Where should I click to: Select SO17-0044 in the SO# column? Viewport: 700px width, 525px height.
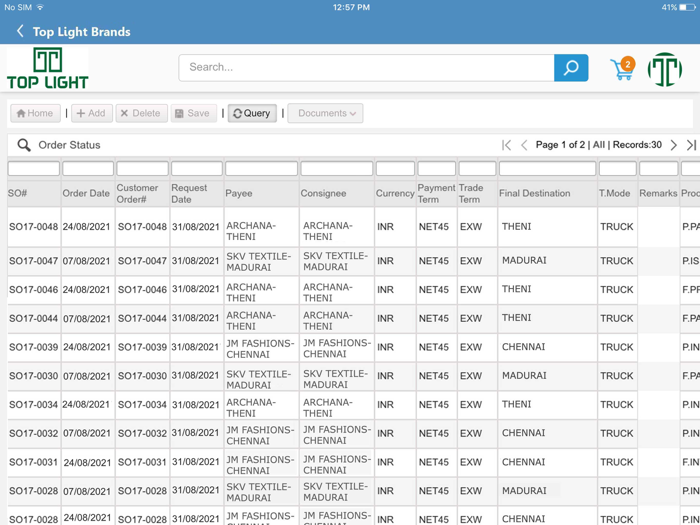pos(33,319)
